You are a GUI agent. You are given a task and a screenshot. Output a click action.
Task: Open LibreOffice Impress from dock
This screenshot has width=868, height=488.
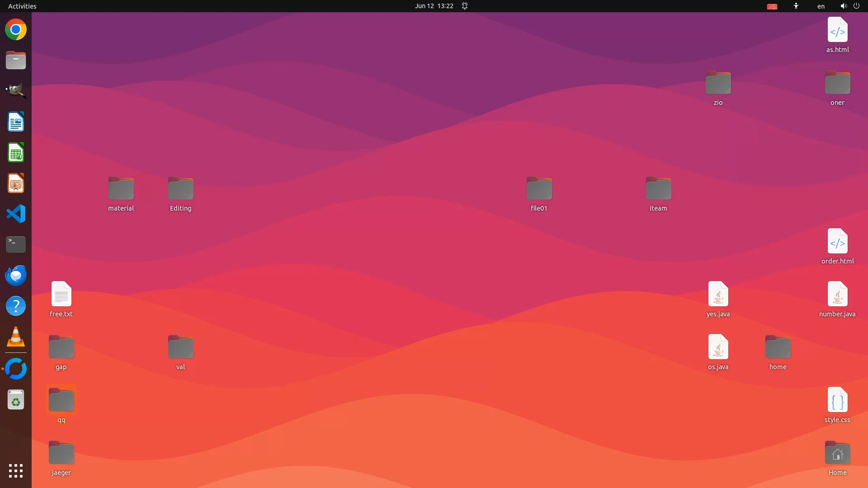(x=16, y=183)
